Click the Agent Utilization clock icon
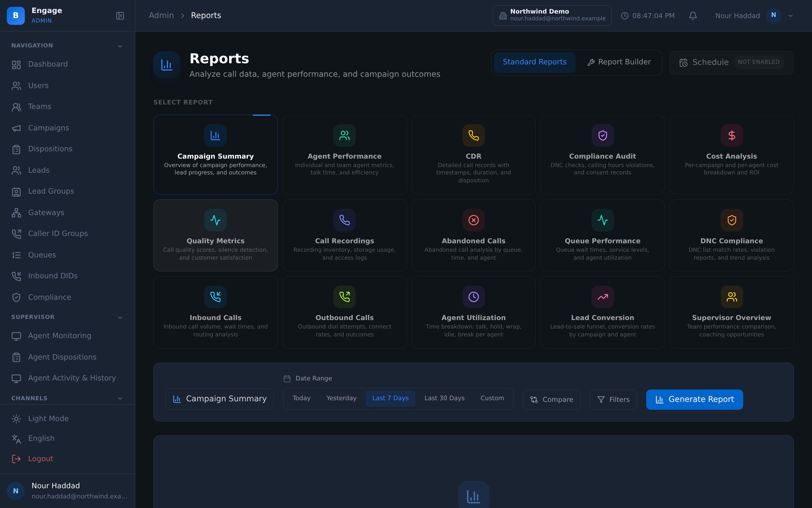Image resolution: width=812 pixels, height=508 pixels. click(473, 297)
